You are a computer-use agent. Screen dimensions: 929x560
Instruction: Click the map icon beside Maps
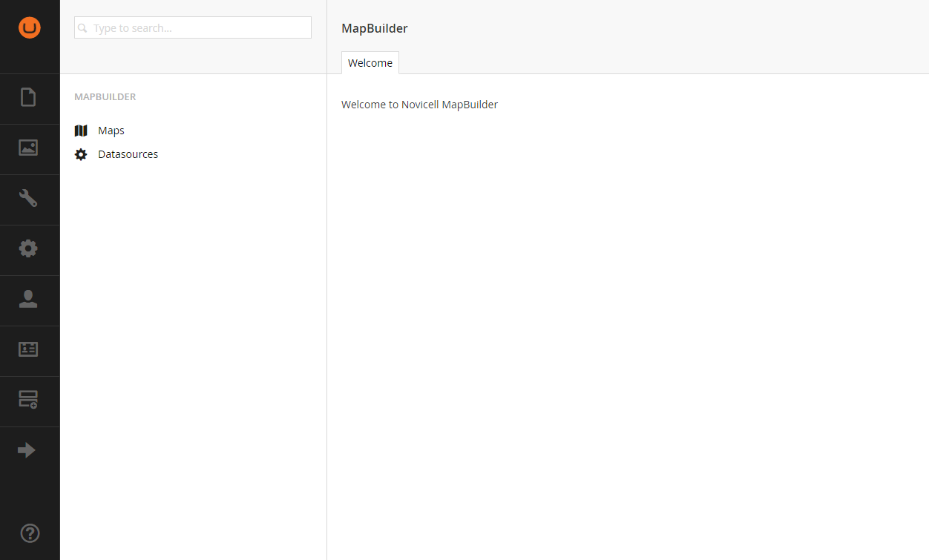[81, 131]
